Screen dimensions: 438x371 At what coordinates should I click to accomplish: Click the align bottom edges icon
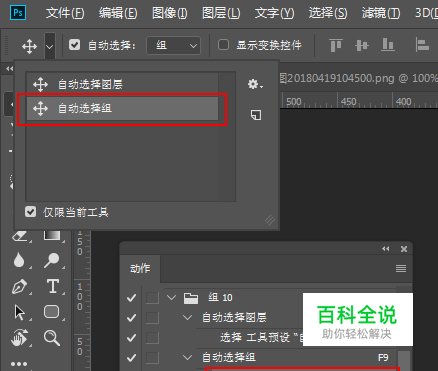coord(388,45)
